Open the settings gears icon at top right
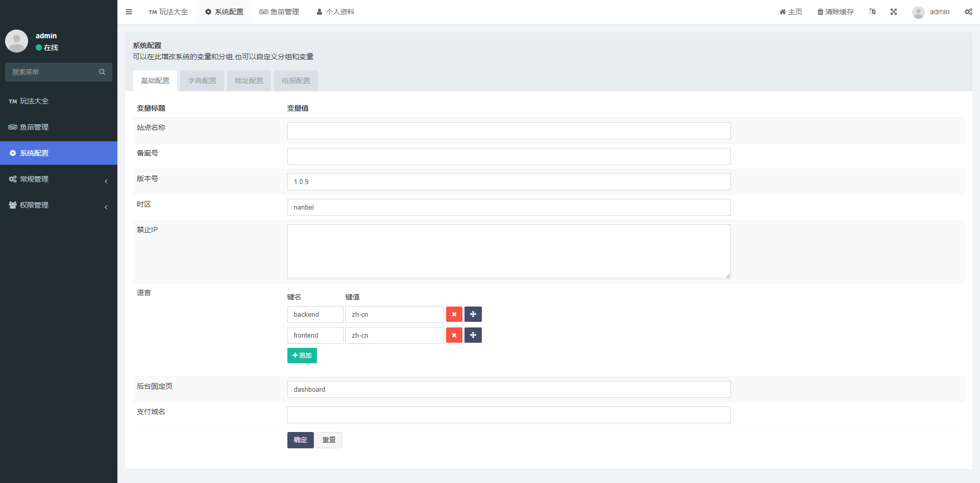Viewport: 980px width, 483px height. [x=968, y=12]
